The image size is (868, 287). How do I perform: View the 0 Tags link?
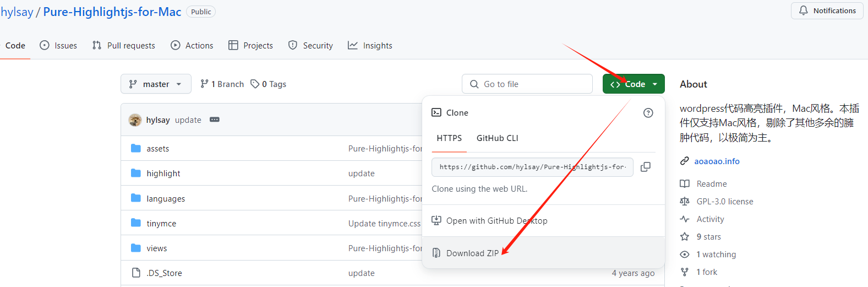click(269, 84)
